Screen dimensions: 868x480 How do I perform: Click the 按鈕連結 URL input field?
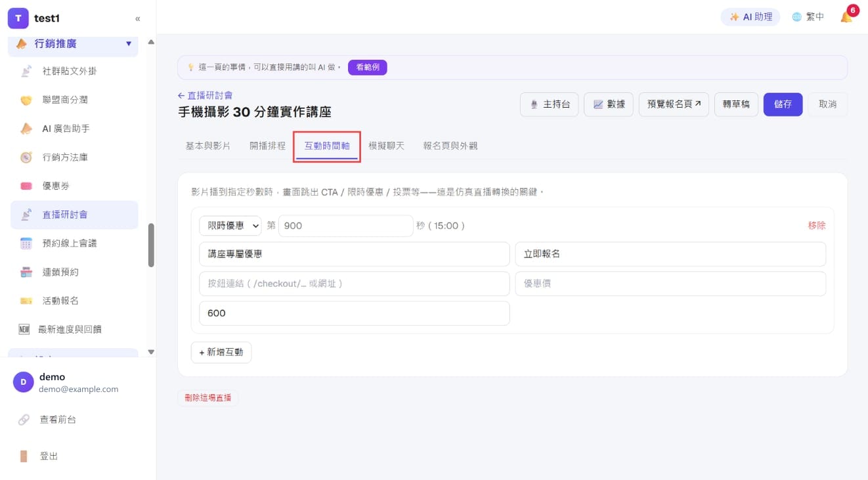[x=355, y=284]
